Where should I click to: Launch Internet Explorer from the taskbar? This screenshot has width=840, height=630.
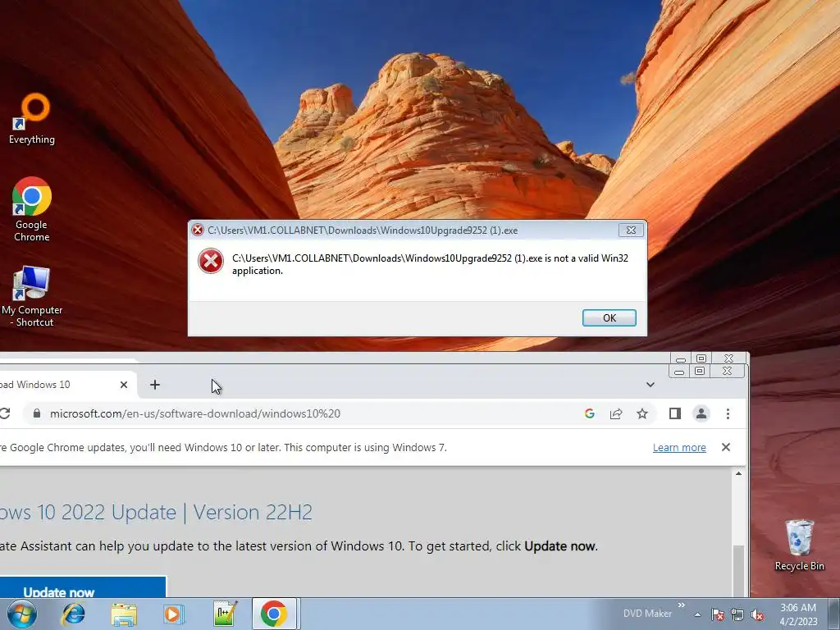73,614
